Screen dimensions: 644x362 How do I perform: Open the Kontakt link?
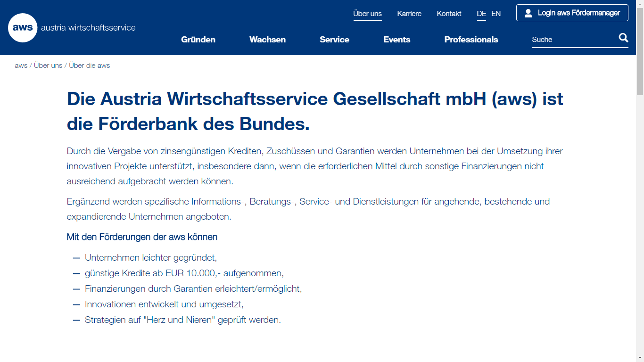tap(449, 14)
